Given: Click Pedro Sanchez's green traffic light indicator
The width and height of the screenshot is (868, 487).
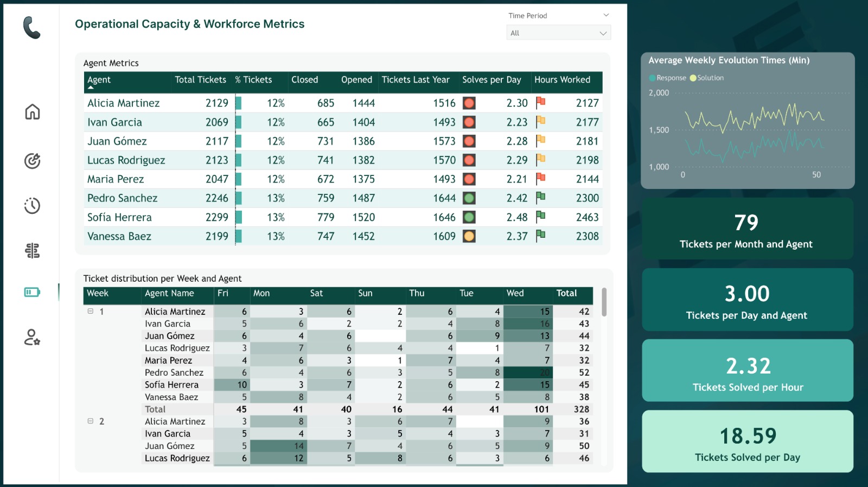Looking at the screenshot, I should click(x=469, y=198).
